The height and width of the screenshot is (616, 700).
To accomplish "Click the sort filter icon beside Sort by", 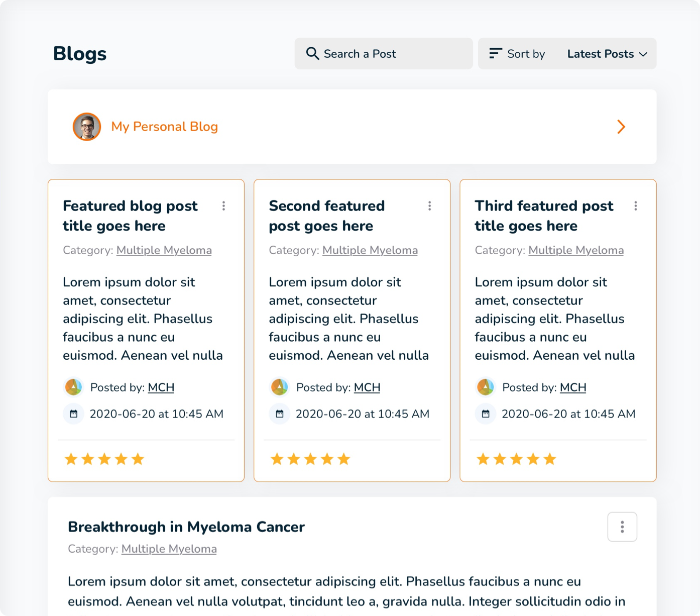I will [x=495, y=53].
